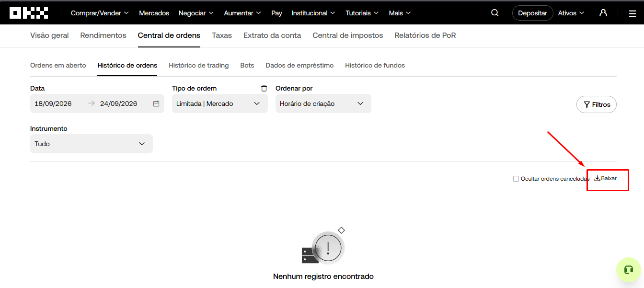Open Pay in top navigation
The height and width of the screenshot is (288, 644).
[x=276, y=13]
